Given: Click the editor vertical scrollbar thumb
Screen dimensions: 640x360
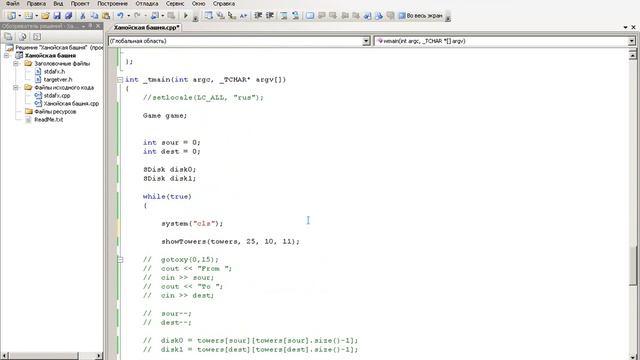Looking at the screenshot, I should 633,266.
